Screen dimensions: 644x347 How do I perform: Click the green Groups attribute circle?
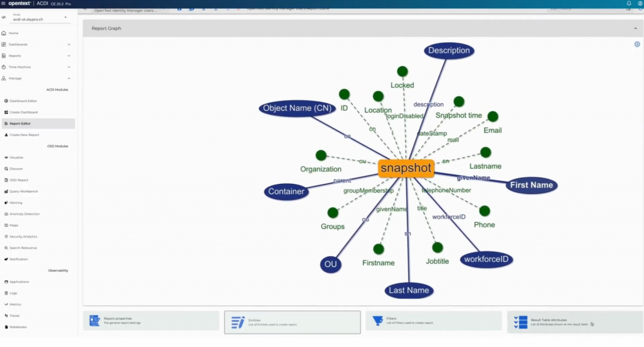click(333, 213)
